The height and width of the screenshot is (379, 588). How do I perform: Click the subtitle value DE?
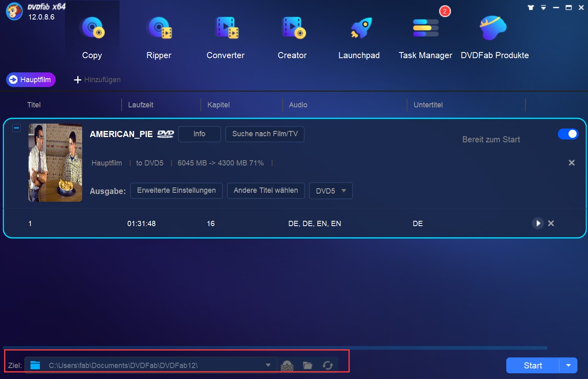418,224
